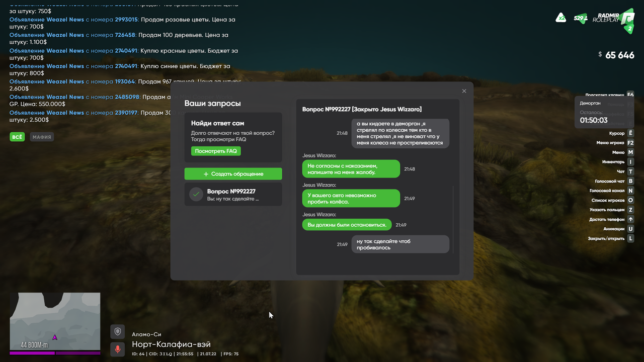Click the header 'Вопрос №992227 [Закрыто Jesus Wizzaro]'
Image resolution: width=644 pixels, height=362 pixels.
362,109
